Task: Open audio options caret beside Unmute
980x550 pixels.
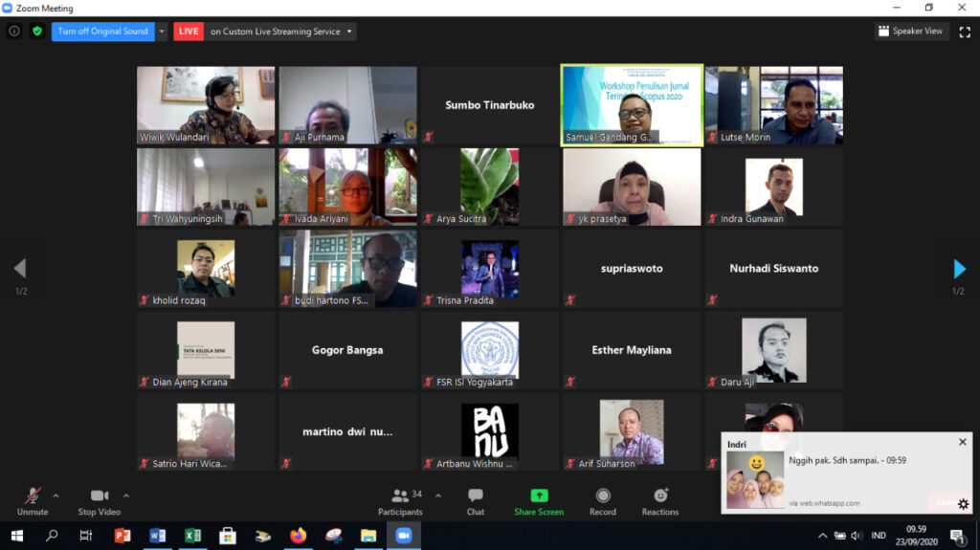Action: coord(56,495)
